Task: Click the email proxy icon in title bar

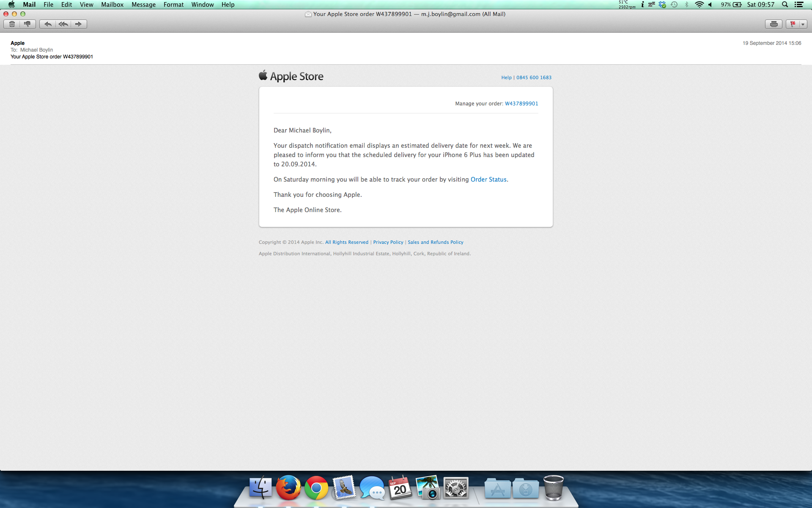Action: (308, 14)
